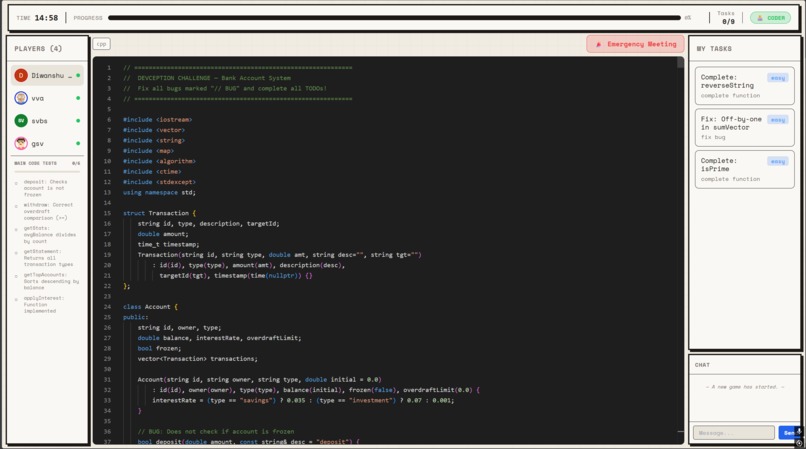This screenshot has height=449, width=806.
Task: Click the CHAT panel header
Action: (702, 365)
